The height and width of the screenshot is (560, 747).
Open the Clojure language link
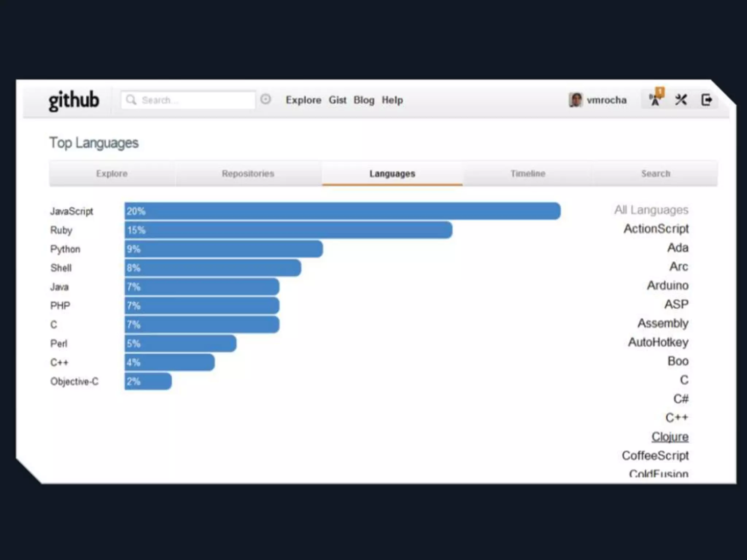pyautogui.click(x=670, y=436)
